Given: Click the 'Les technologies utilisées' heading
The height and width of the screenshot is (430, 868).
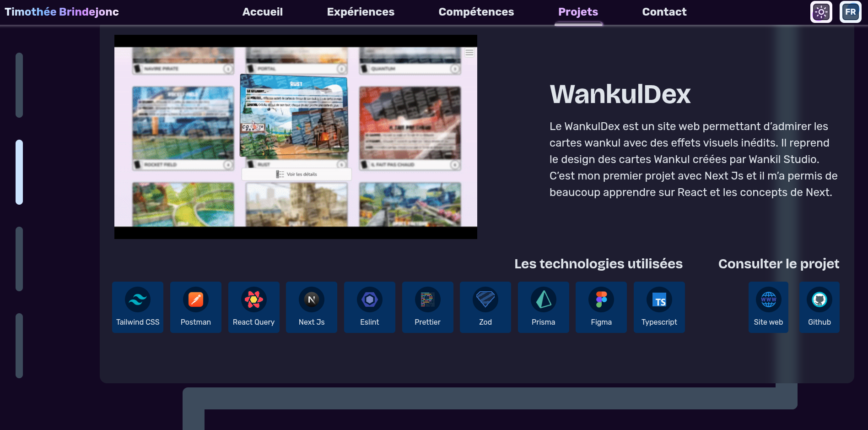Looking at the screenshot, I should pyautogui.click(x=598, y=264).
